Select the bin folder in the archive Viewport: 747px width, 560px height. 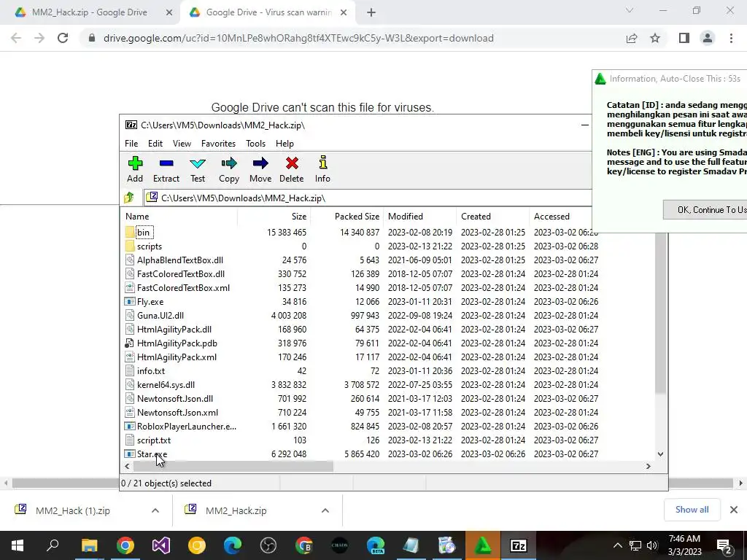tap(143, 233)
